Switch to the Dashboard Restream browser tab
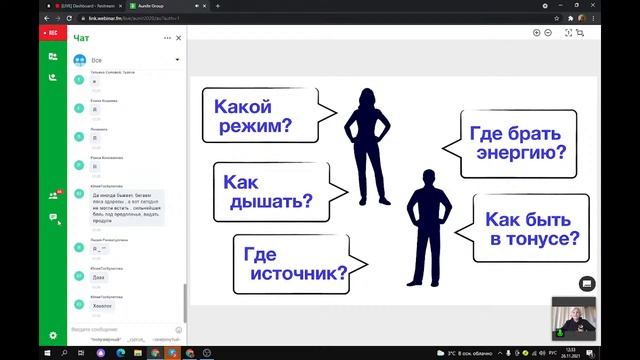Viewport: 640px width, 360px height. point(88,6)
